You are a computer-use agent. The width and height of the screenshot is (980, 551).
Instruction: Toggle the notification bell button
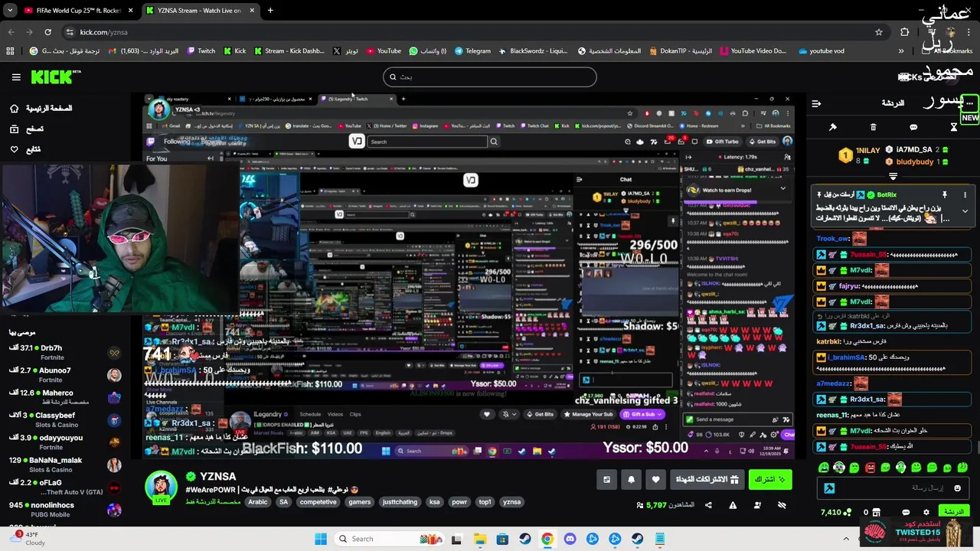[631, 480]
